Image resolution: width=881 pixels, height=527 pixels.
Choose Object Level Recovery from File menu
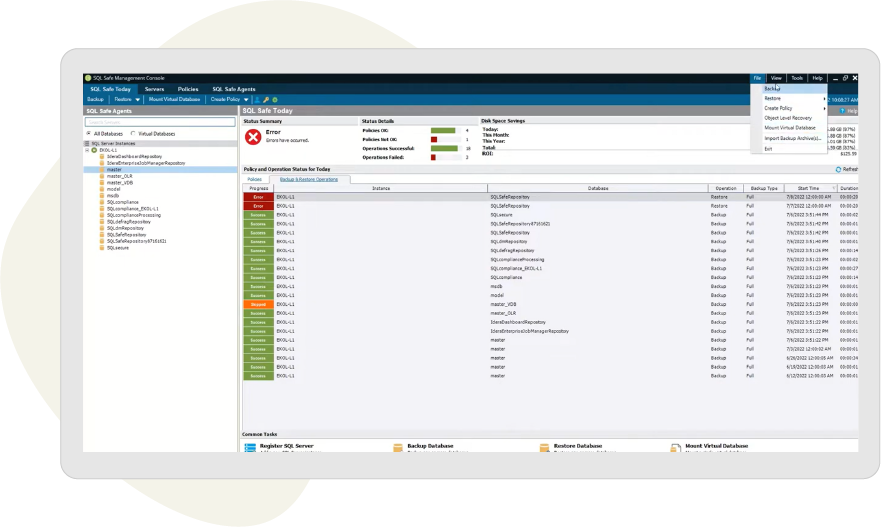(x=788, y=118)
